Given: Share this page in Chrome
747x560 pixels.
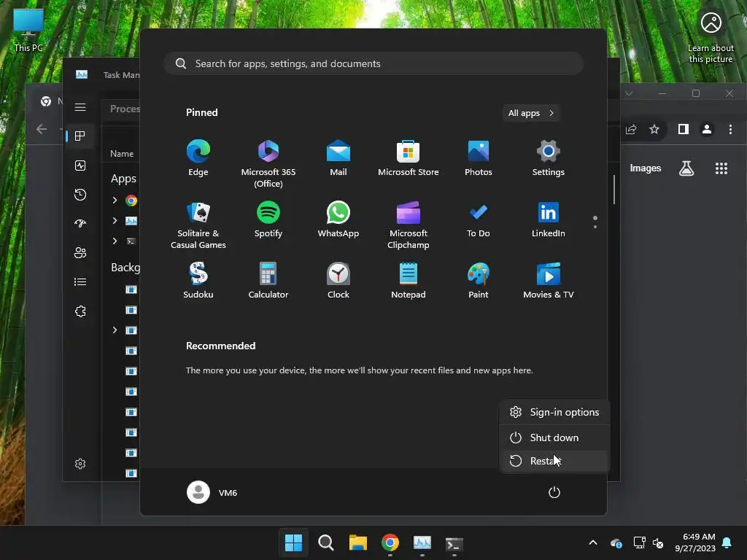Looking at the screenshot, I should tap(631, 129).
